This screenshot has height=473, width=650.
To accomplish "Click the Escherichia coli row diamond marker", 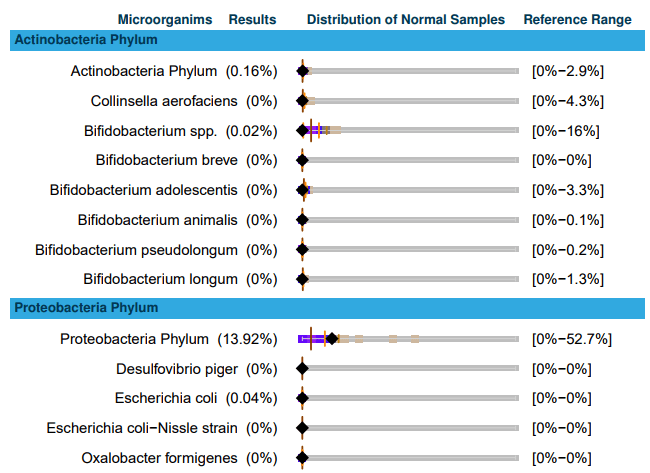I will pos(302,399).
